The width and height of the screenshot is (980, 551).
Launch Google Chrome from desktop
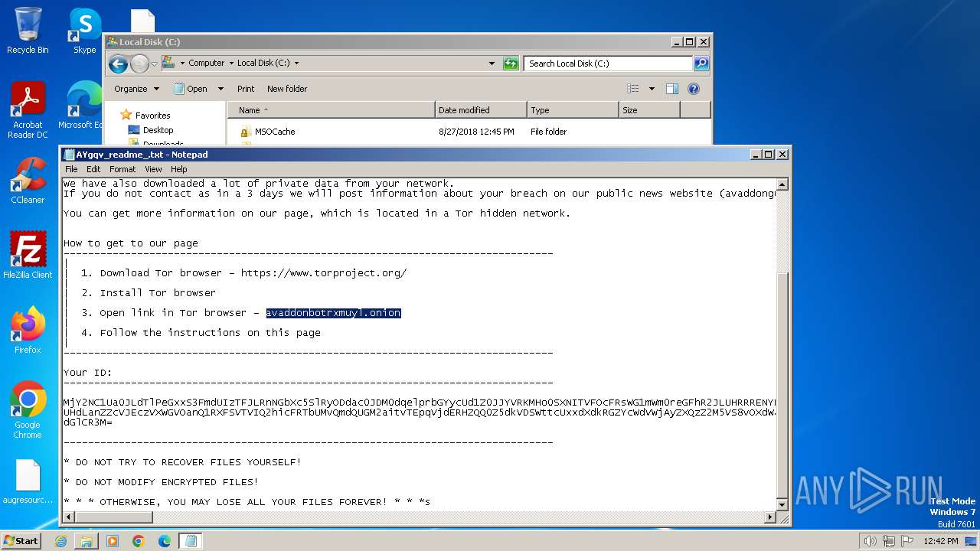[x=28, y=409]
